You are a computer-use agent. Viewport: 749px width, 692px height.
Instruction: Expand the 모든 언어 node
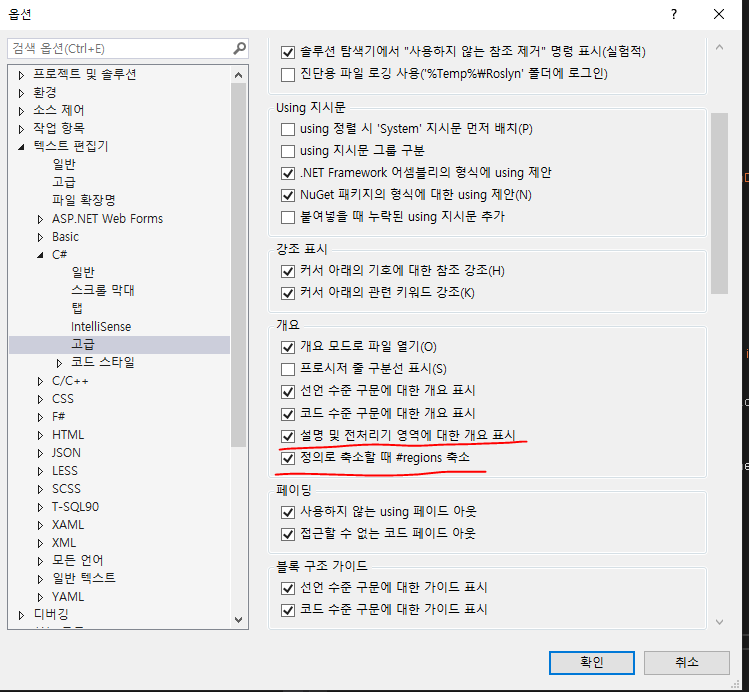[x=40, y=561]
